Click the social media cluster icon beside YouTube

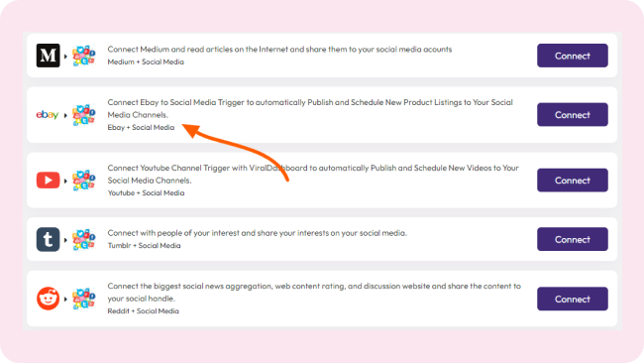pos(84,181)
